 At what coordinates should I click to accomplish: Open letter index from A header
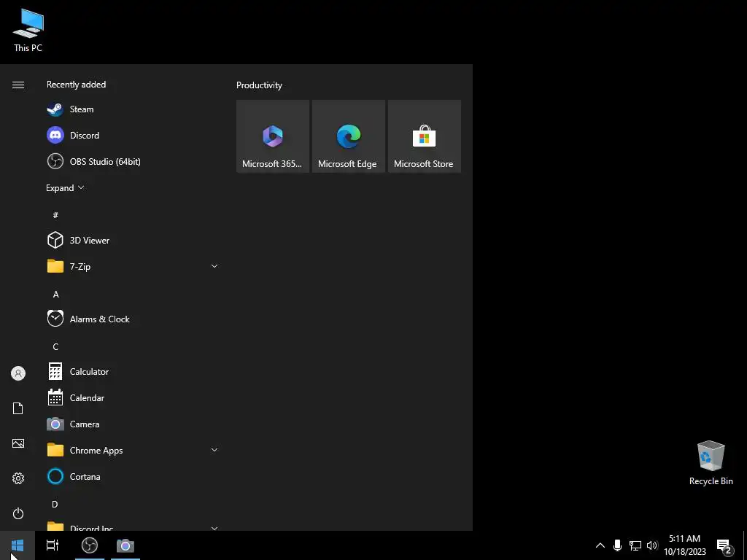click(x=55, y=295)
